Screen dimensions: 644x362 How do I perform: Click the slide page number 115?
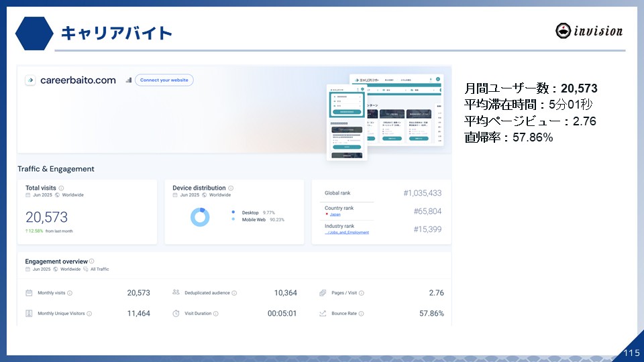(632, 353)
